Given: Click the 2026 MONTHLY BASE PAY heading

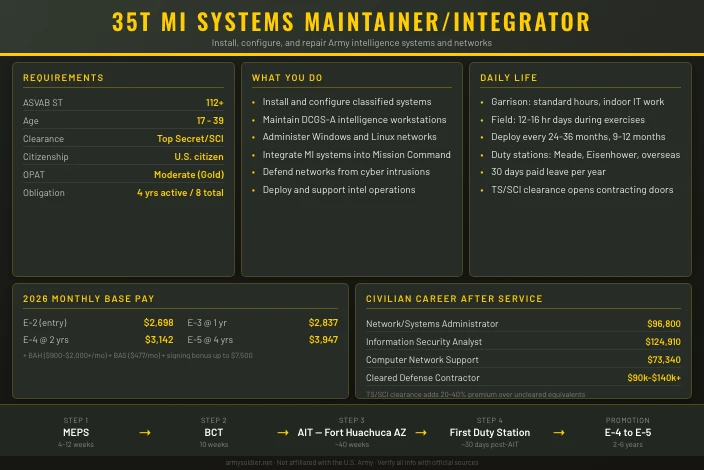Looking at the screenshot, I should pyautogui.click(x=88, y=299).
